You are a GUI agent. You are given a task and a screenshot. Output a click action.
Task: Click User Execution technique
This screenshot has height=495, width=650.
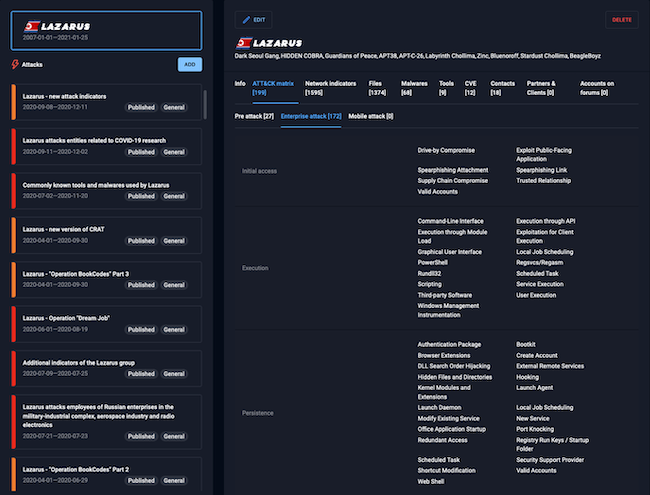pos(536,295)
